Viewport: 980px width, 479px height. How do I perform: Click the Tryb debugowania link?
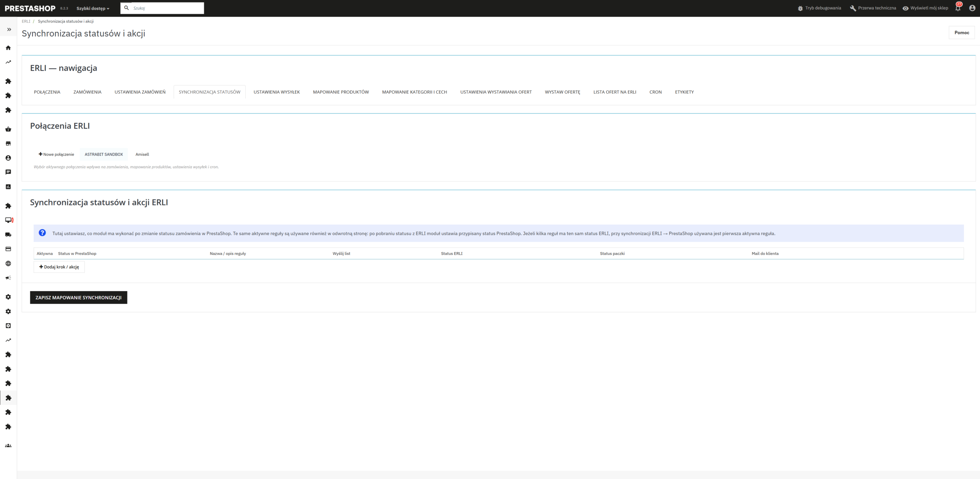823,8
